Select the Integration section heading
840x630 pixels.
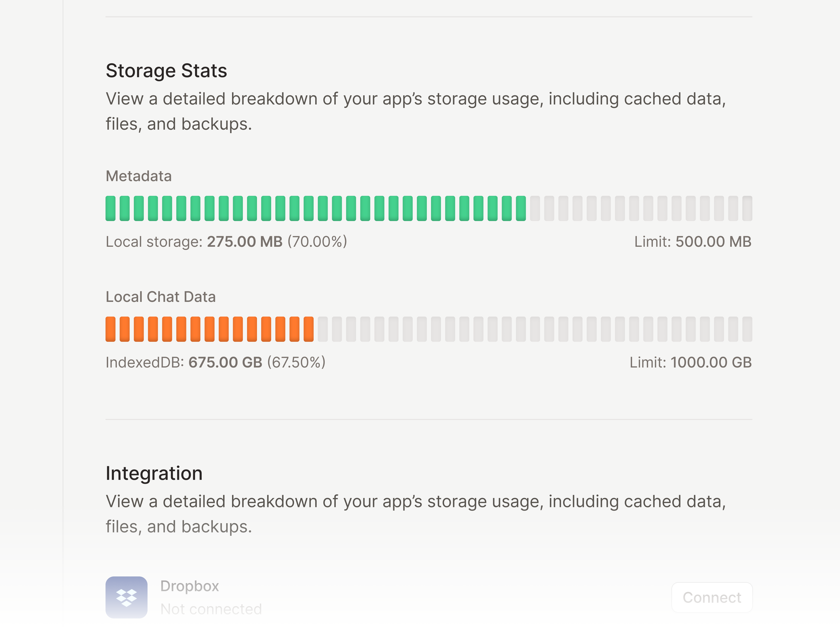(154, 473)
